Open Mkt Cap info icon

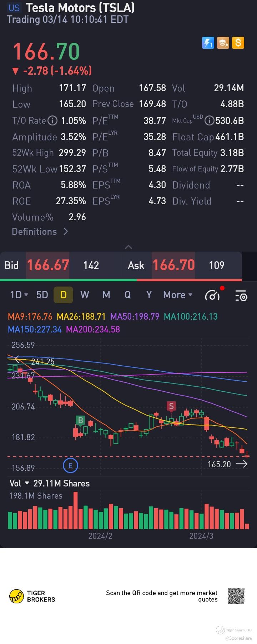point(210,121)
